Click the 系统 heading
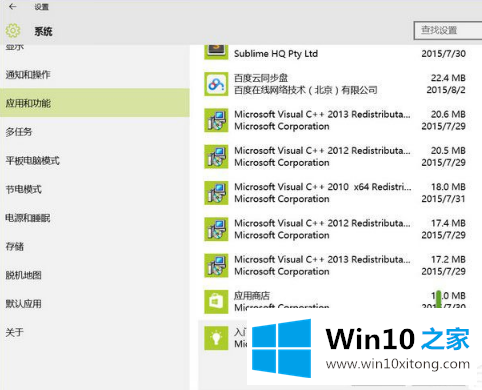This screenshot has height=390, width=482. (43, 31)
